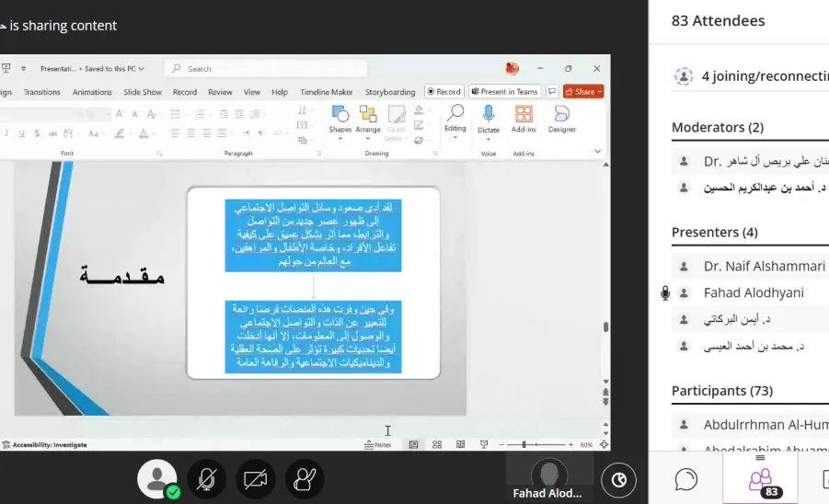Open the View ribbon tab
The height and width of the screenshot is (504, 829).
click(252, 92)
